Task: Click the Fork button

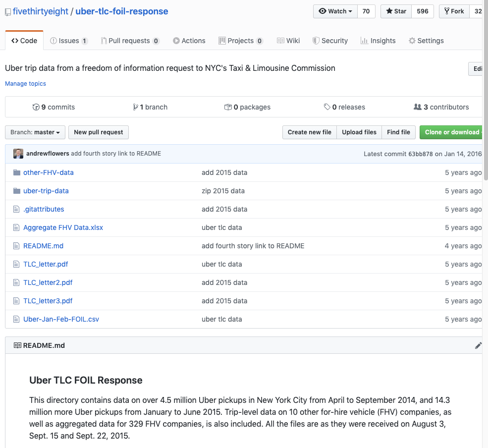Action: [x=454, y=11]
